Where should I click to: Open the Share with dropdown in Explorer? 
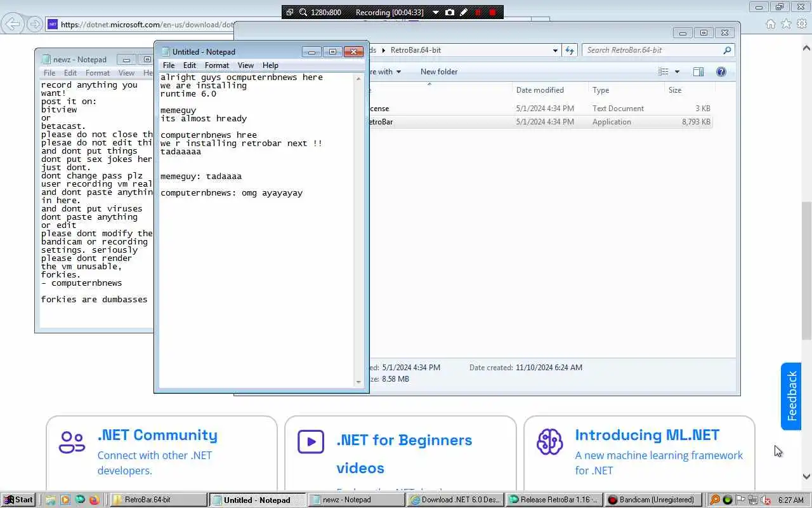click(385, 72)
